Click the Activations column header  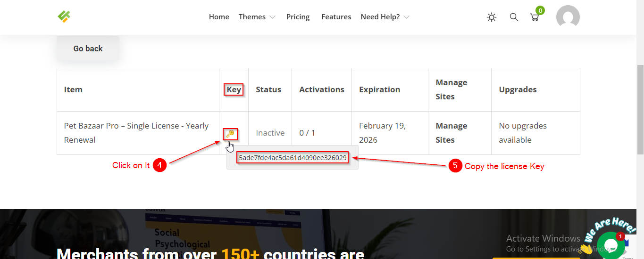322,89
